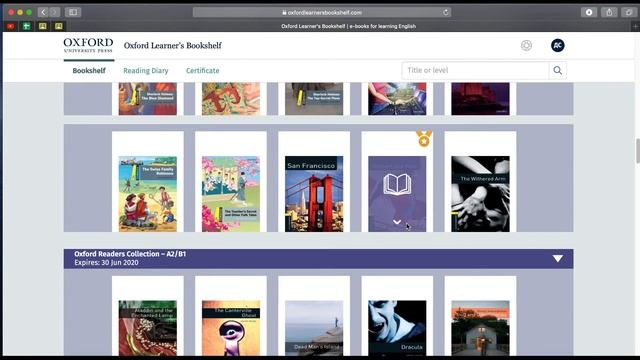The width and height of the screenshot is (640, 360).
Task: Open the green pinned tab favicon
Action: 27,26
